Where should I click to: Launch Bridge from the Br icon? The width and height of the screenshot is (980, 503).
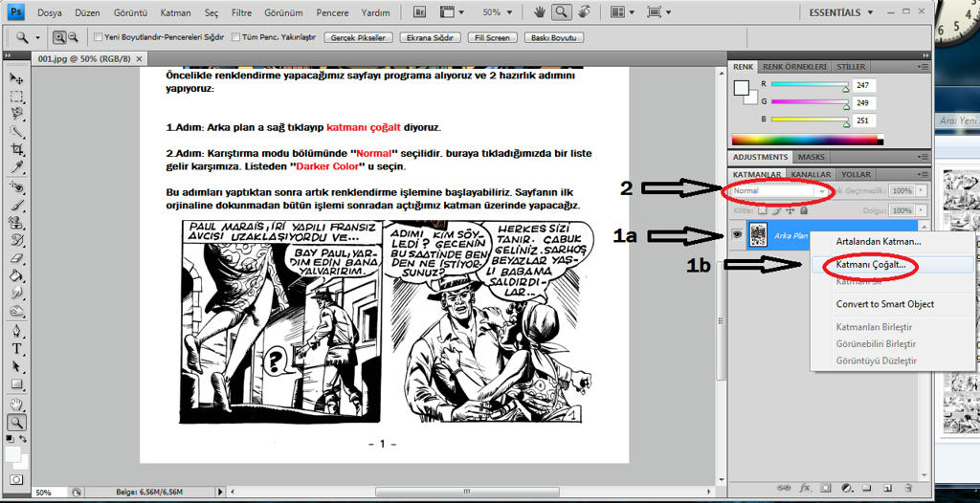421,12
